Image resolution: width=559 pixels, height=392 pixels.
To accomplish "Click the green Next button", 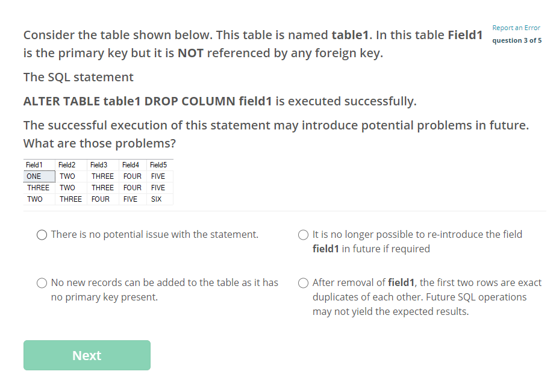I will point(87,355).
